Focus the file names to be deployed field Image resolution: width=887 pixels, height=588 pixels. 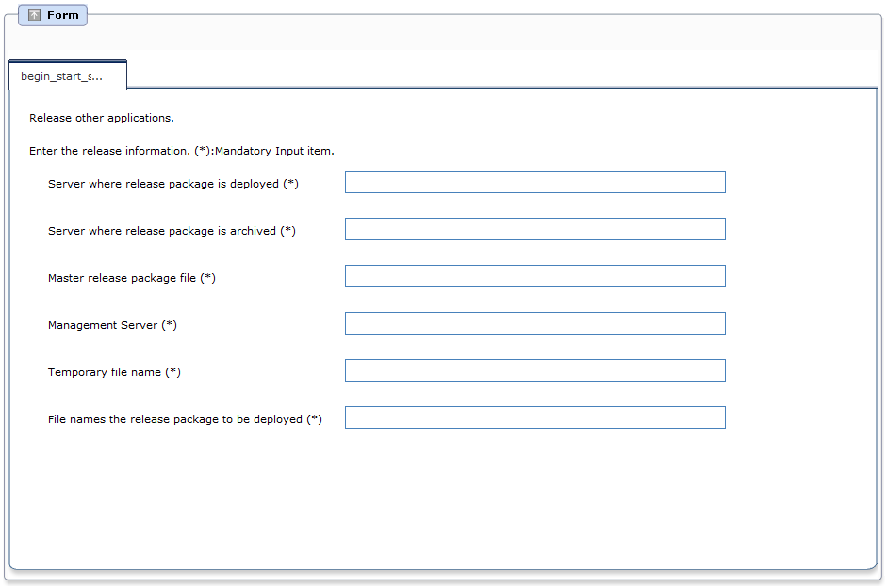535,417
